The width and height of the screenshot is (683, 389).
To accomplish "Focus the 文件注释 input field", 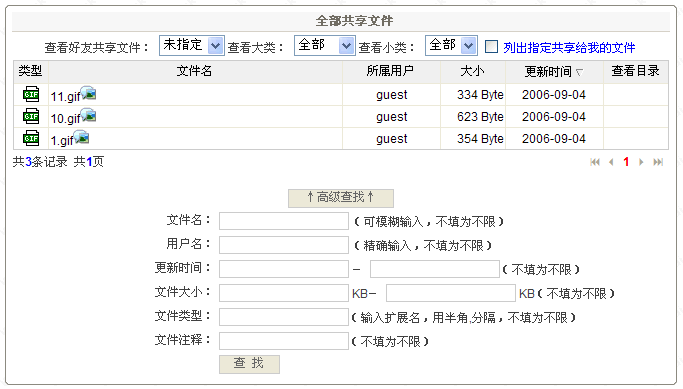I will pos(284,341).
